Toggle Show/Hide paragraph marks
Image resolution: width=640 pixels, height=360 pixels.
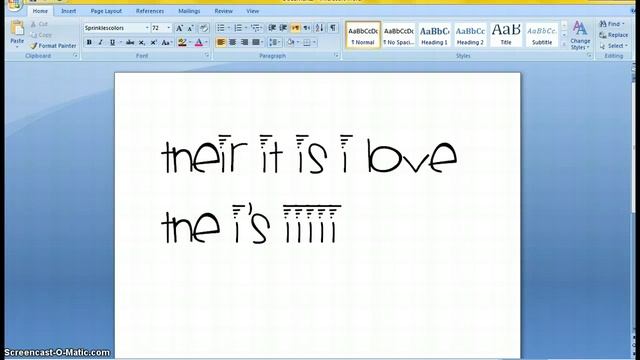tap(333, 28)
